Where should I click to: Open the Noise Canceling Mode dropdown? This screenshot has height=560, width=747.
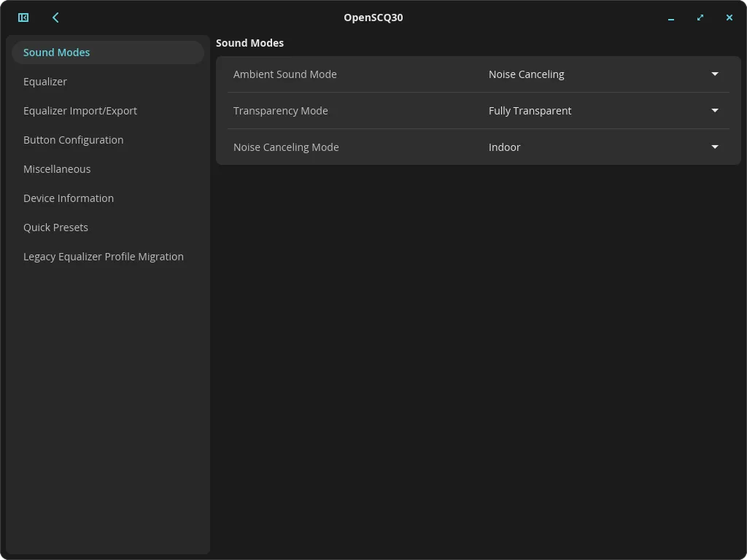[603, 147]
